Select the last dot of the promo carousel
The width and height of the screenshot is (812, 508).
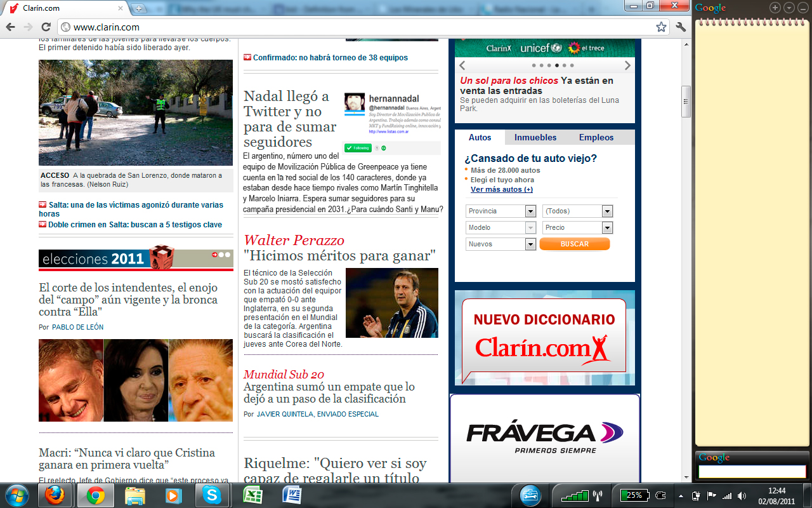point(572,65)
